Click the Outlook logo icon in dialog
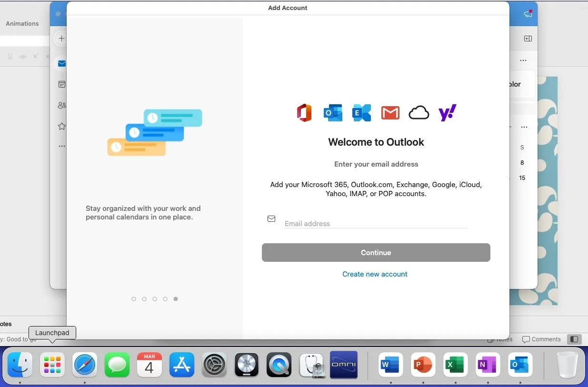This screenshot has height=387, width=588. 333,113
